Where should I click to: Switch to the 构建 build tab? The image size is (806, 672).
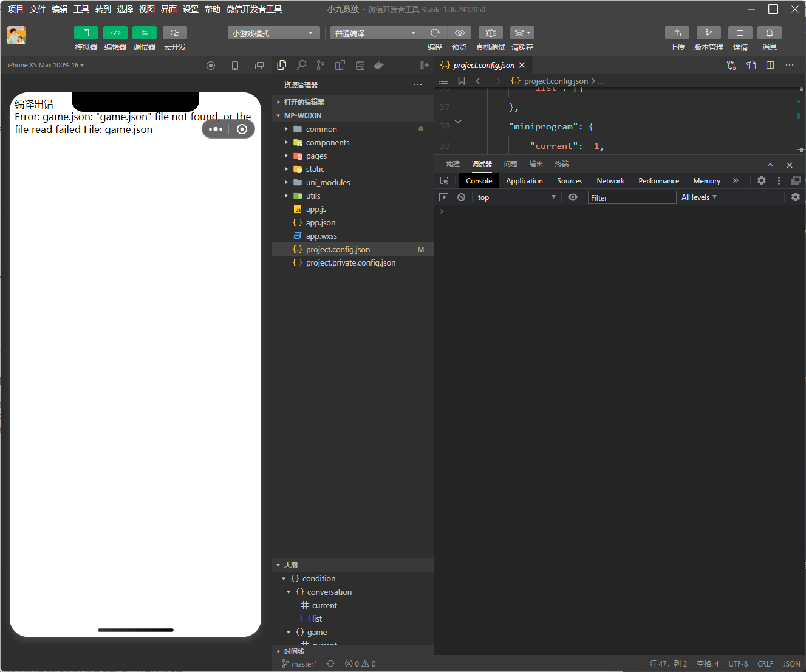click(453, 164)
